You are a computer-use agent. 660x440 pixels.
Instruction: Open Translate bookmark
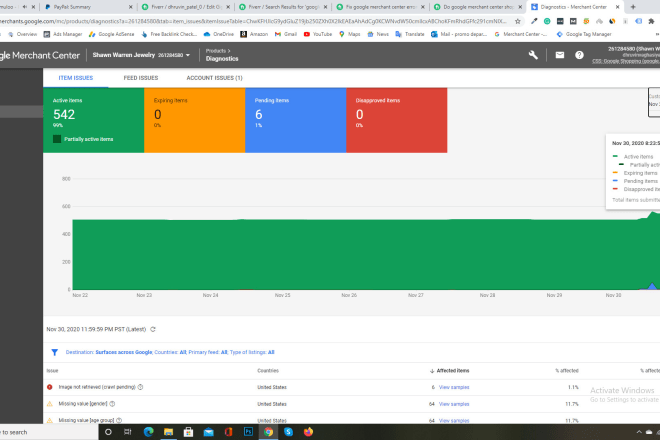tap(410, 34)
